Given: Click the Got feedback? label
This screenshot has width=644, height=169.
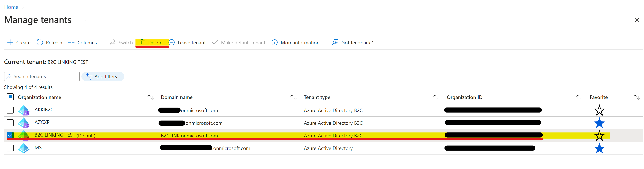Looking at the screenshot, I should click(357, 43).
